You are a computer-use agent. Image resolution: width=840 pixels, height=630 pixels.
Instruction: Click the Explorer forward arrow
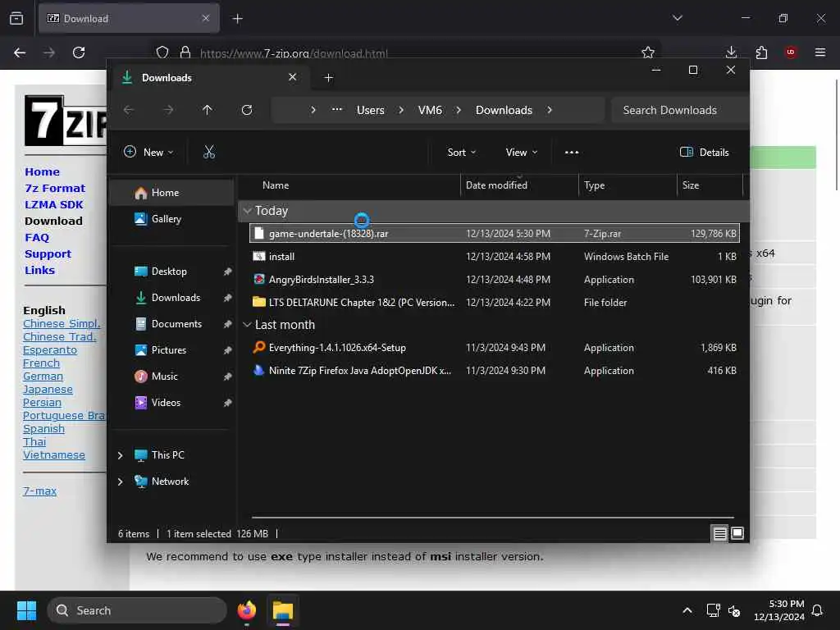pyautogui.click(x=168, y=110)
